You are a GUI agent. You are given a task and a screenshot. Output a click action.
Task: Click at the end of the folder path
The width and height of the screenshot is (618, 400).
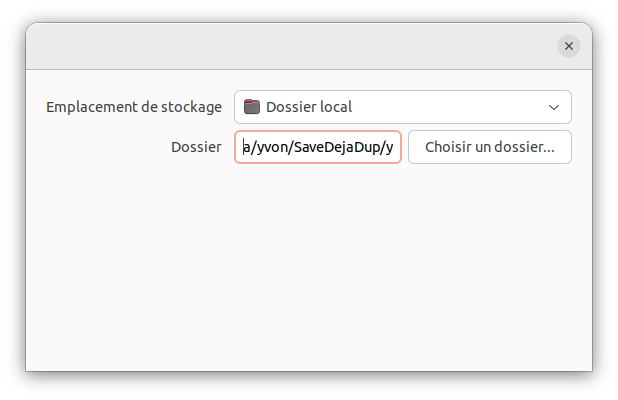point(394,148)
